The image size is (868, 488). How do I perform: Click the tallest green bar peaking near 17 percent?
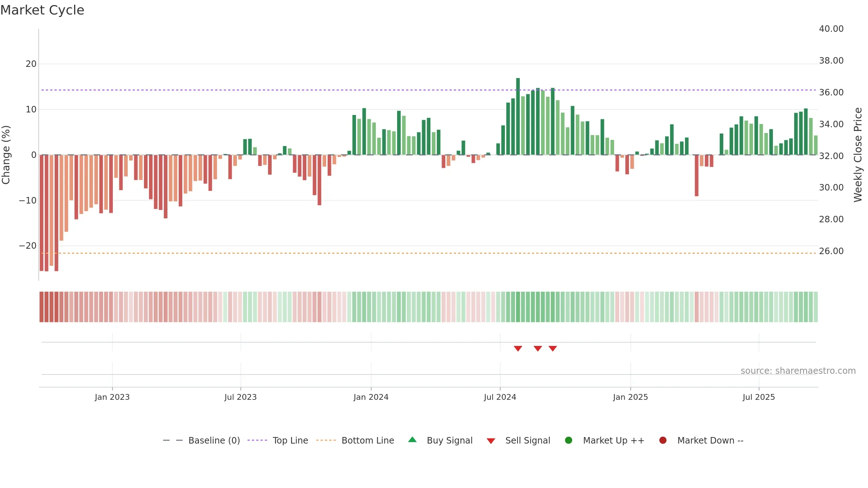pyautogui.click(x=518, y=116)
